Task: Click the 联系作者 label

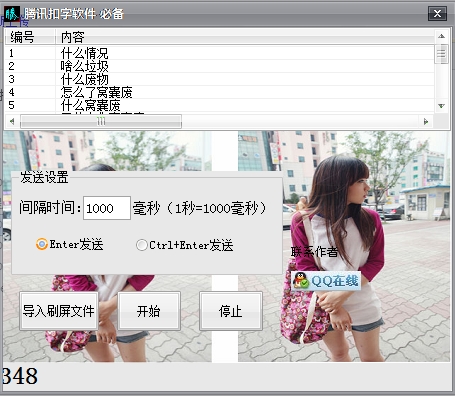Action: pos(314,252)
